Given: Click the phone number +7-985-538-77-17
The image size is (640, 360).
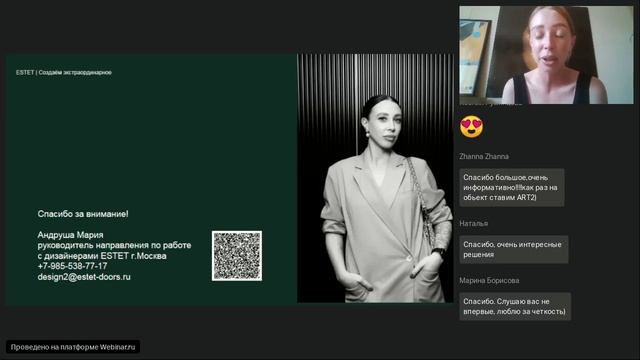Looking at the screenshot, I should 72,266.
